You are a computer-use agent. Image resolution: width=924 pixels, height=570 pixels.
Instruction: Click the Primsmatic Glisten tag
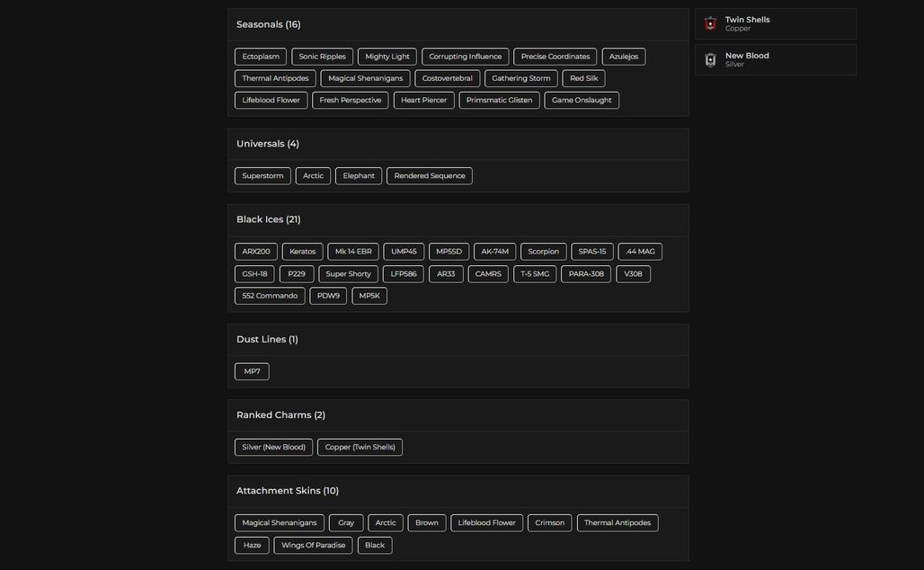click(x=499, y=100)
